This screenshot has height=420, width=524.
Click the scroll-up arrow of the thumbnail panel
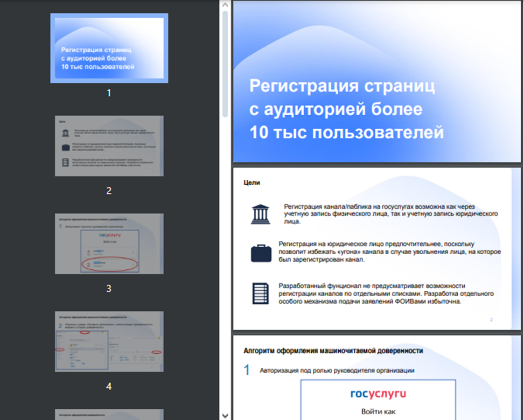225,5
